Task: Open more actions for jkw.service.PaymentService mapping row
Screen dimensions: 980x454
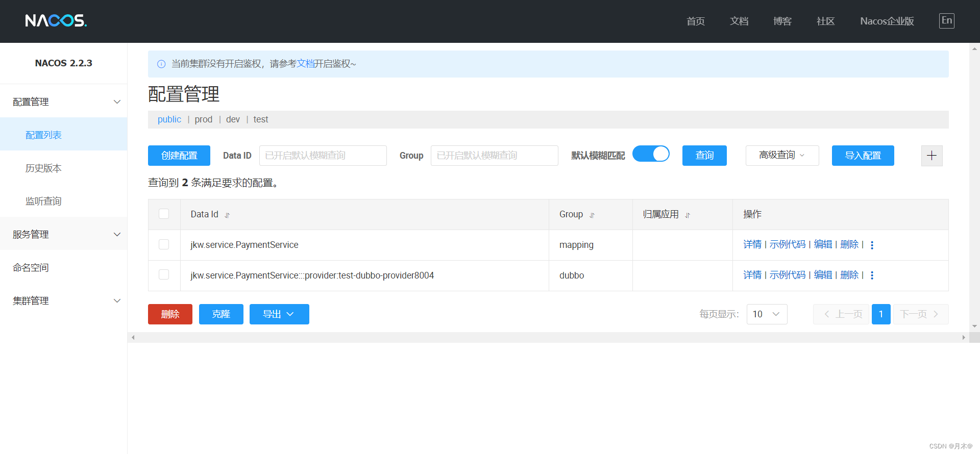Action: pyautogui.click(x=872, y=245)
